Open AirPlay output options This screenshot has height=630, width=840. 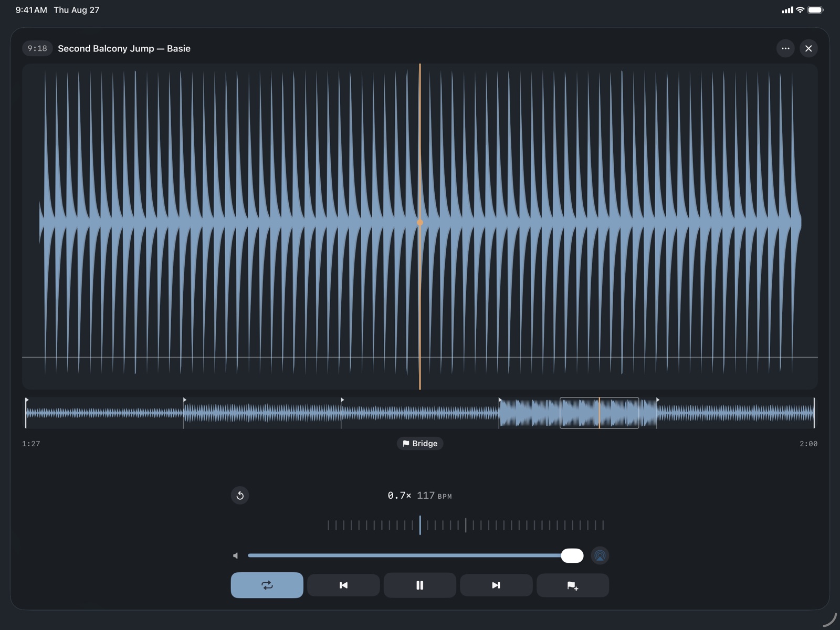point(600,555)
